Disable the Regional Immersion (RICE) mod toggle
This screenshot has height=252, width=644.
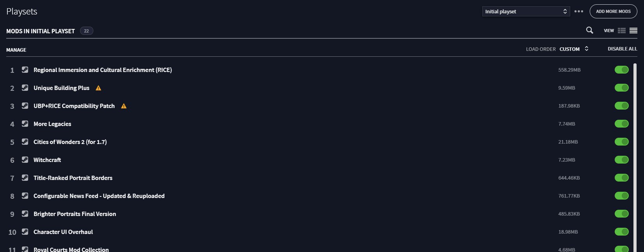622,70
